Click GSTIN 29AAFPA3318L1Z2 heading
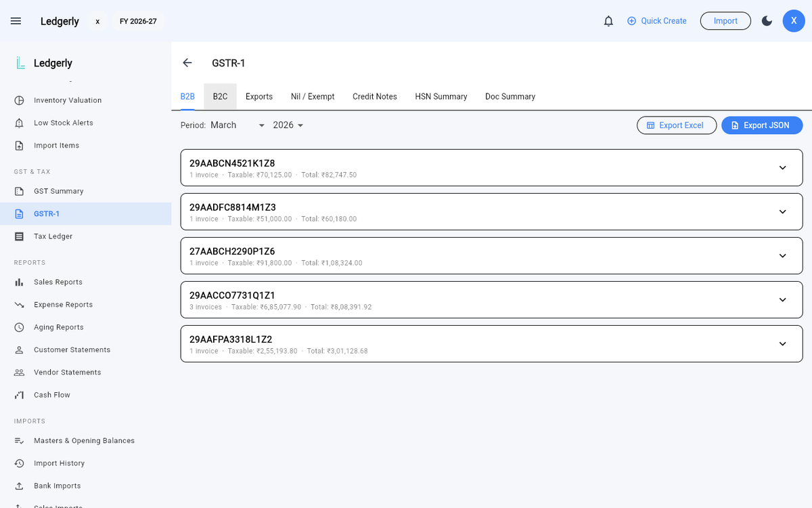812x508 pixels. point(231,339)
